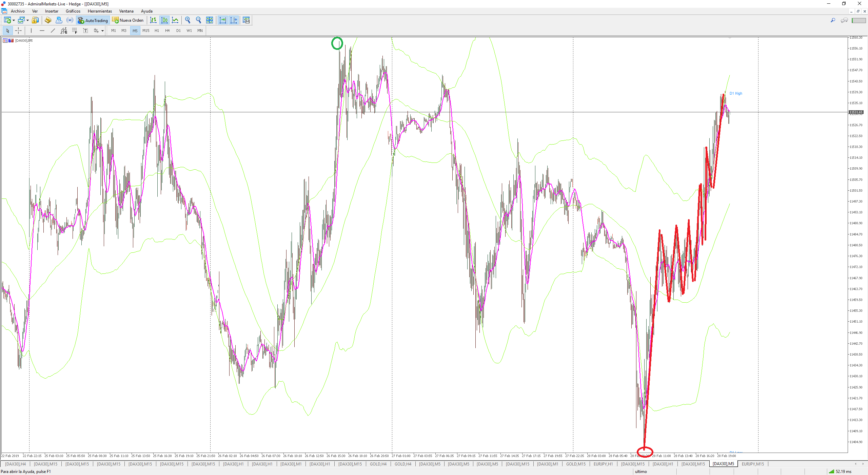Insert a text label tool
The height and width of the screenshot is (475, 868).
85,31
